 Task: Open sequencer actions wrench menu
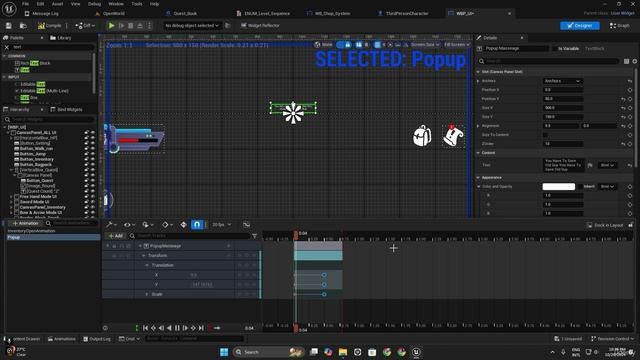[x=111, y=225]
